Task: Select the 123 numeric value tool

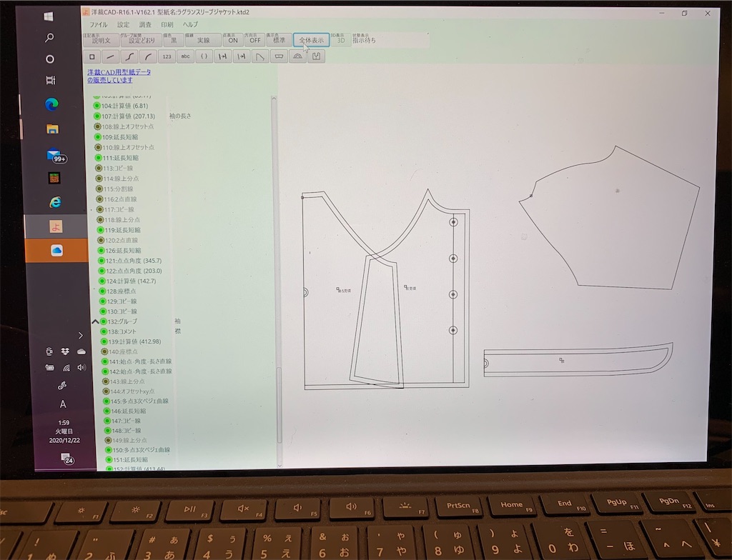Action: (167, 56)
